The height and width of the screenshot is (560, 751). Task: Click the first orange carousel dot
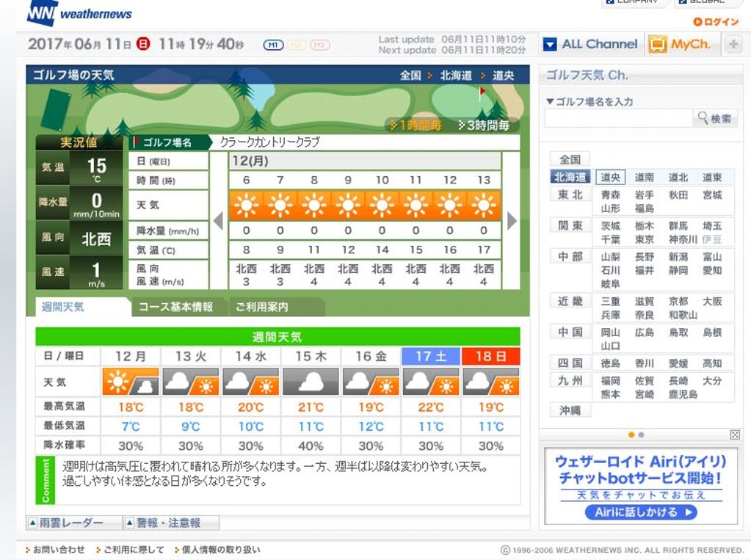(x=631, y=435)
